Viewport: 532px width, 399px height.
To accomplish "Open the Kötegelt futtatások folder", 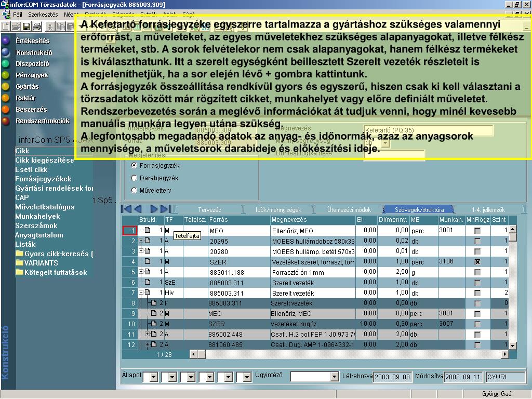I will (x=51, y=272).
